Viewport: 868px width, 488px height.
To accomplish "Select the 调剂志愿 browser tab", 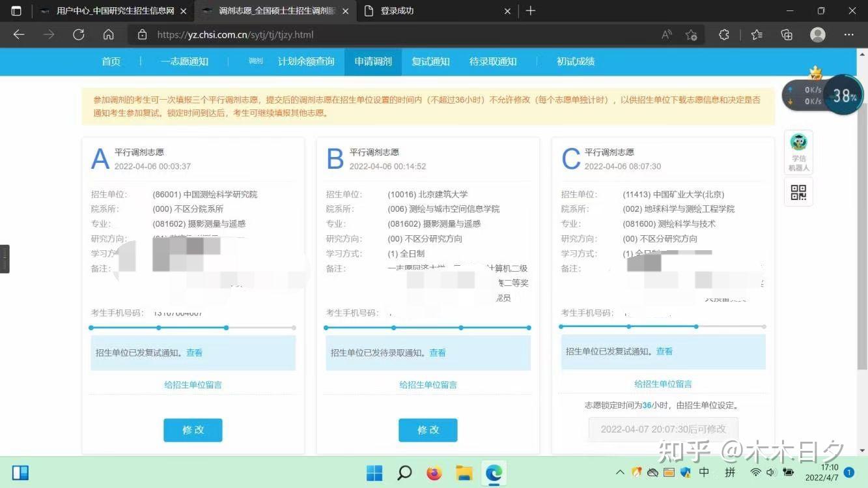I will tap(275, 11).
